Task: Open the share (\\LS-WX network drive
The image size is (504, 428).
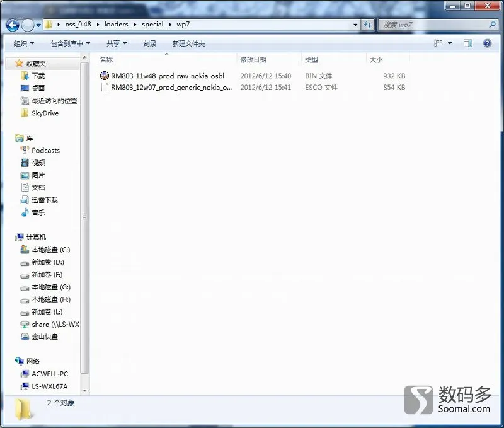Action: (55, 324)
